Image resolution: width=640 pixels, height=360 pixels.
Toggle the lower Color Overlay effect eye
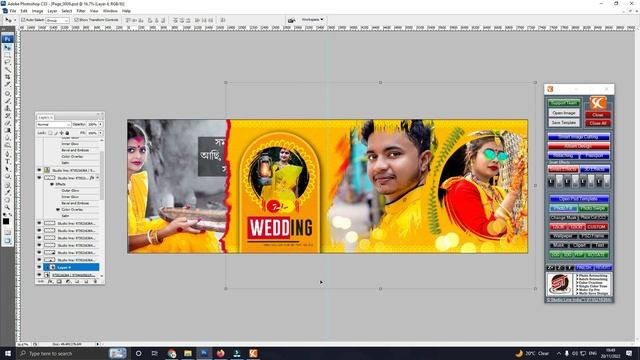(x=58, y=209)
